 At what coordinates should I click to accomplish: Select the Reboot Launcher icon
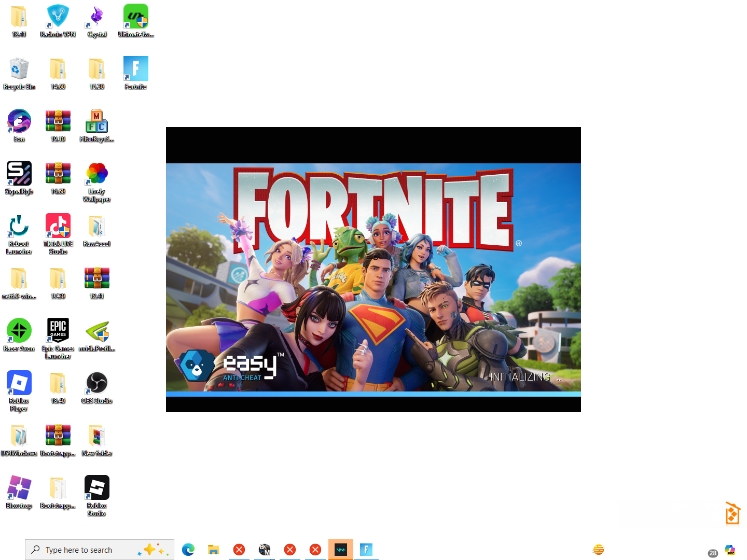click(x=19, y=234)
